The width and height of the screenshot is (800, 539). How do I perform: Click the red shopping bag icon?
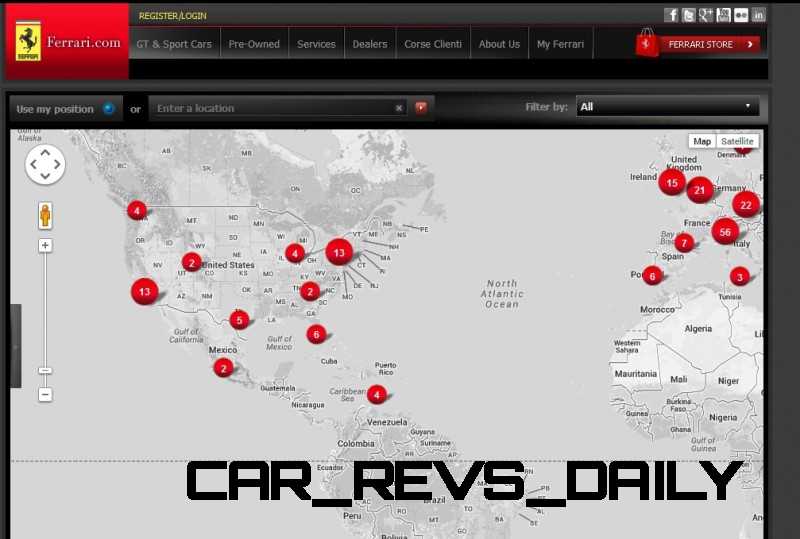pyautogui.click(x=646, y=43)
